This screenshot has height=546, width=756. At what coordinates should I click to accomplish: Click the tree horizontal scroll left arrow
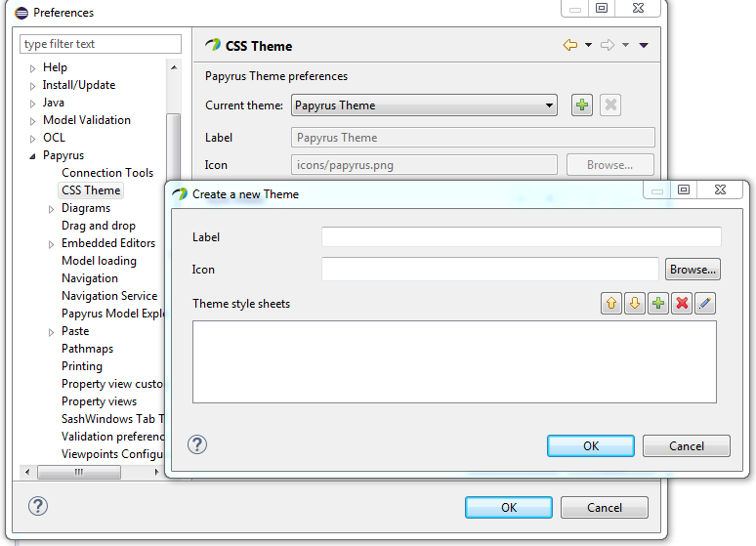(27, 472)
